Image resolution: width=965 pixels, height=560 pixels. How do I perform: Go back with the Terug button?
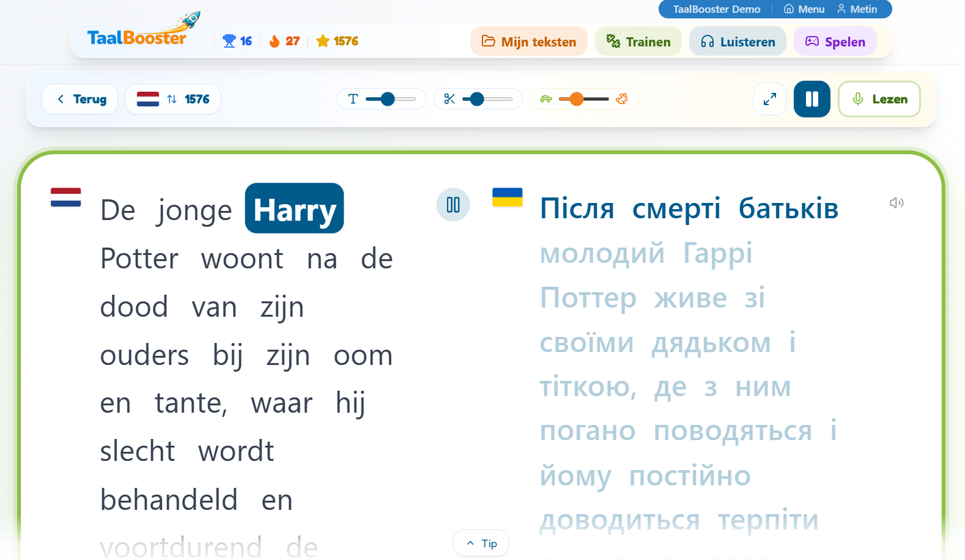[x=80, y=99]
